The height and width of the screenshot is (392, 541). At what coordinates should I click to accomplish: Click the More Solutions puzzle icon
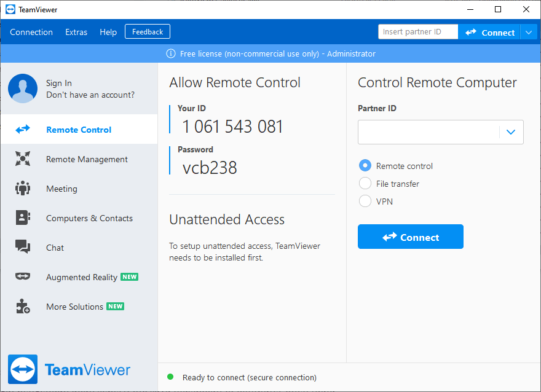23,306
